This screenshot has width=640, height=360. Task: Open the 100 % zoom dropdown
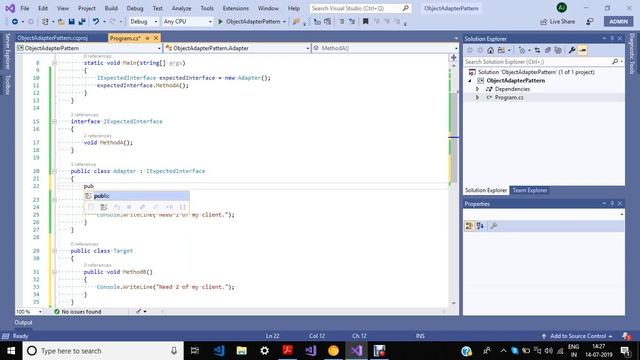tap(29, 311)
